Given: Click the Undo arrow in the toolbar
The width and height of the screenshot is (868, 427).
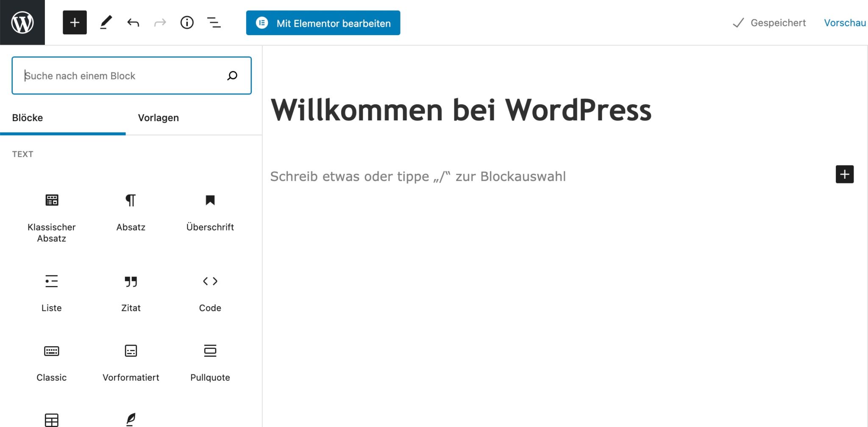Looking at the screenshot, I should (133, 22).
